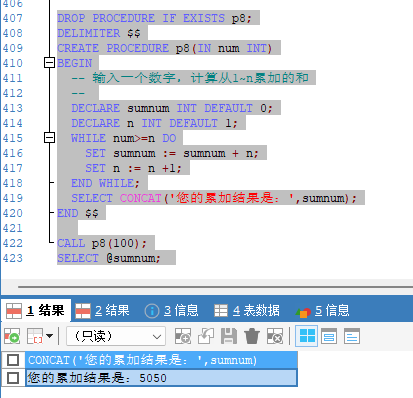This screenshot has width=413, height=398.
Task: Open the 1 结果 tab
Action: click(35, 311)
